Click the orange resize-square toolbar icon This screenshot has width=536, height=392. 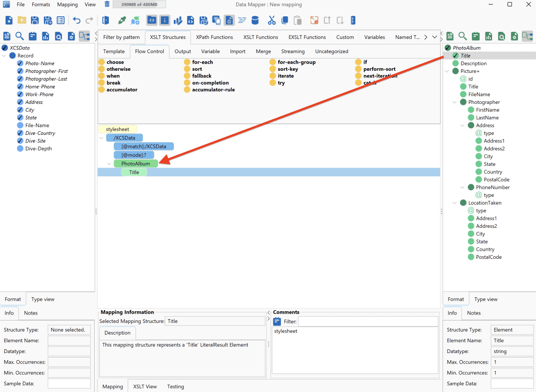(x=314, y=20)
